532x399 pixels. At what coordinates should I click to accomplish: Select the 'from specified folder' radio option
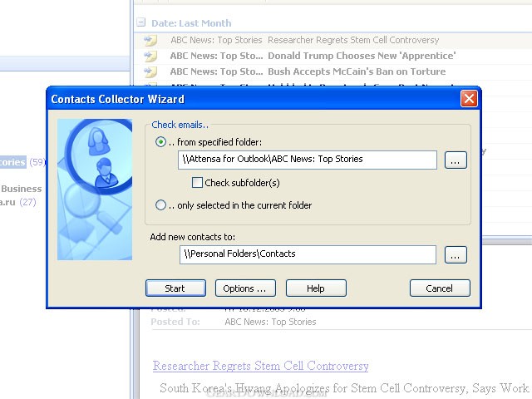(x=160, y=142)
